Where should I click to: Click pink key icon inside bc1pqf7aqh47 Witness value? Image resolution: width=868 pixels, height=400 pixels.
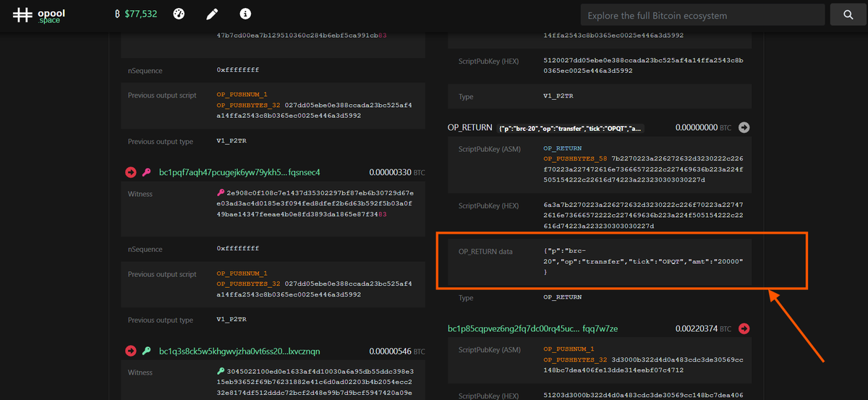221,193
